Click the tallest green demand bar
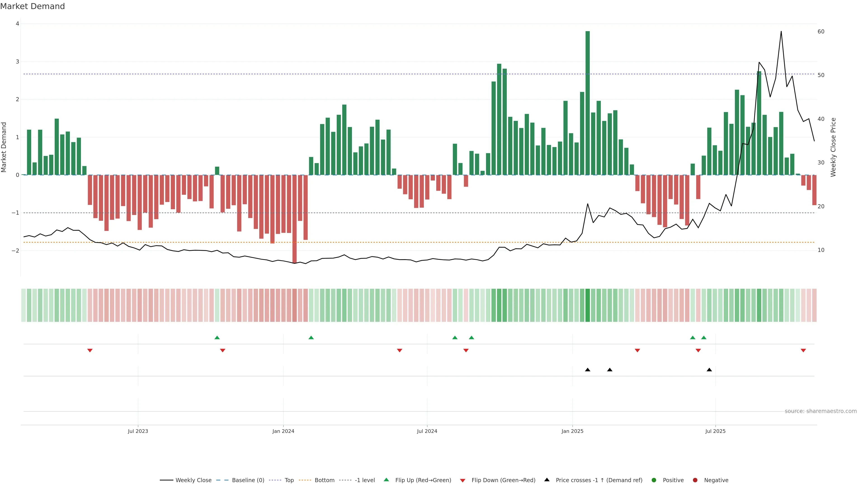The height and width of the screenshot is (488, 868). (x=588, y=101)
